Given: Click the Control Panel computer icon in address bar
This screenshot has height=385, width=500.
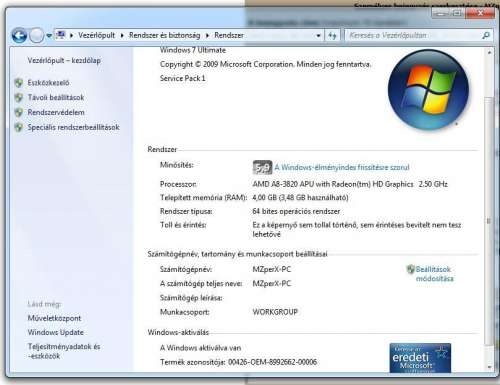Looking at the screenshot, I should (x=60, y=35).
